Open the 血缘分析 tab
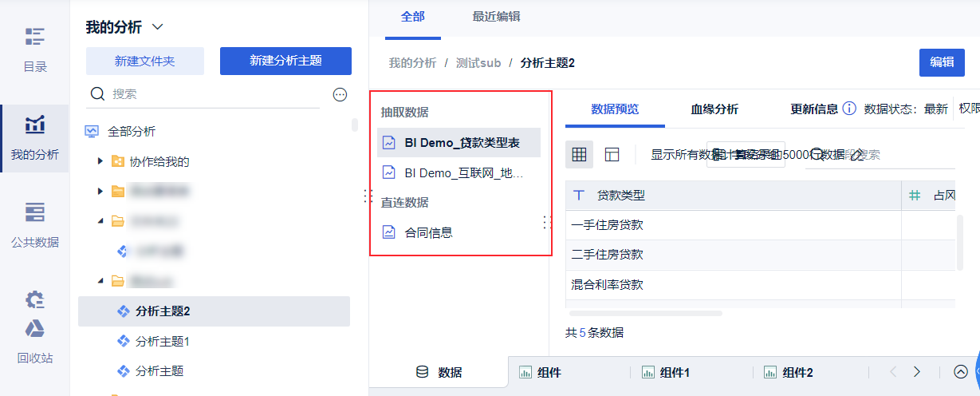980x396 pixels. pyautogui.click(x=714, y=109)
